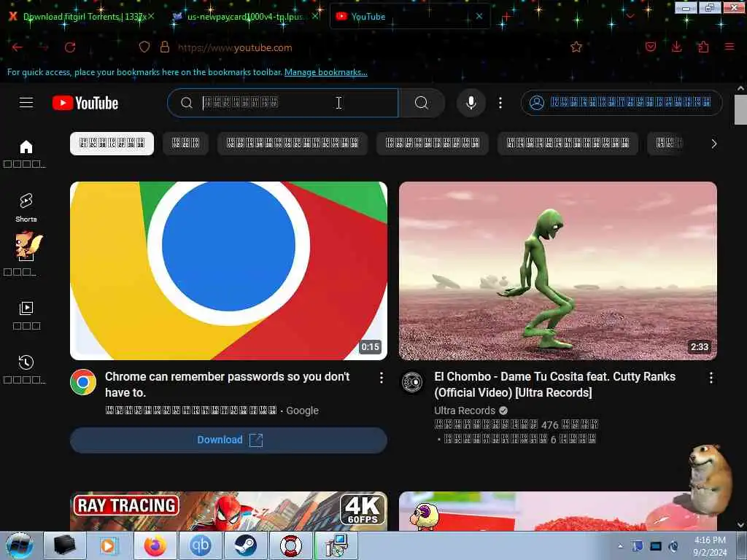Open the Pocket save icon
747x560 pixels.
click(x=650, y=47)
